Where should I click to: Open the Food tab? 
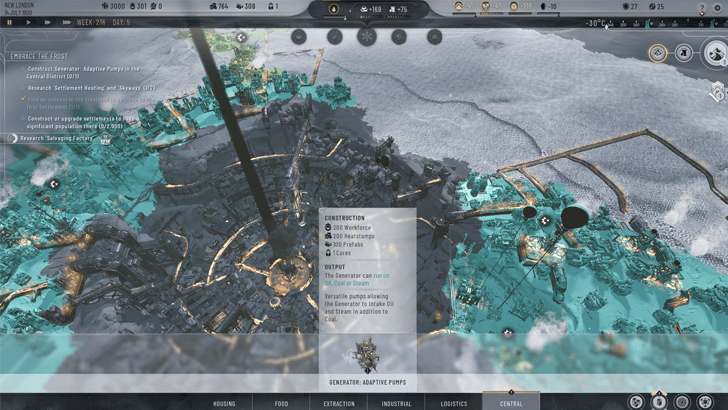tap(281, 403)
